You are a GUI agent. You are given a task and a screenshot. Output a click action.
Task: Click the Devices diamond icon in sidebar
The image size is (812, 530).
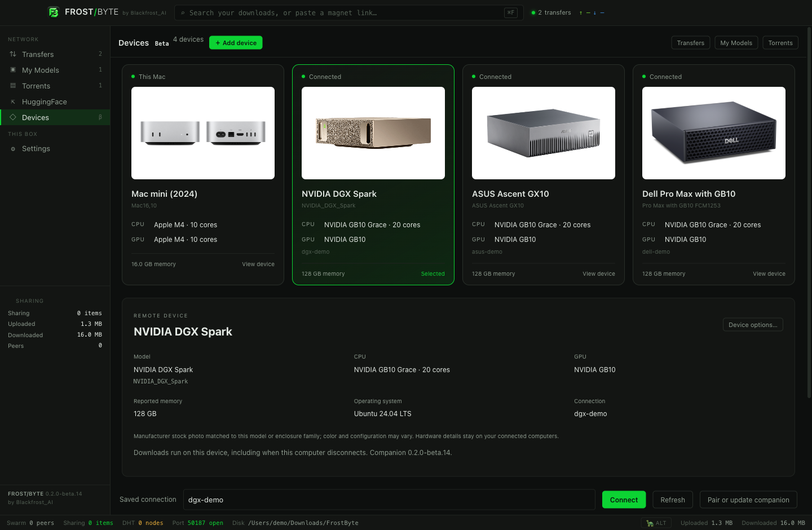pos(13,117)
